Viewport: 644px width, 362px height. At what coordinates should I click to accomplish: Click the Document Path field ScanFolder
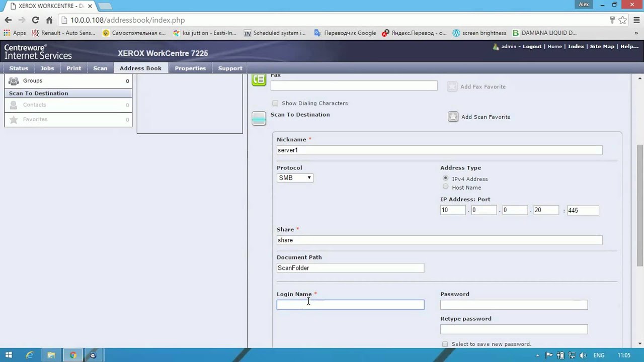350,268
